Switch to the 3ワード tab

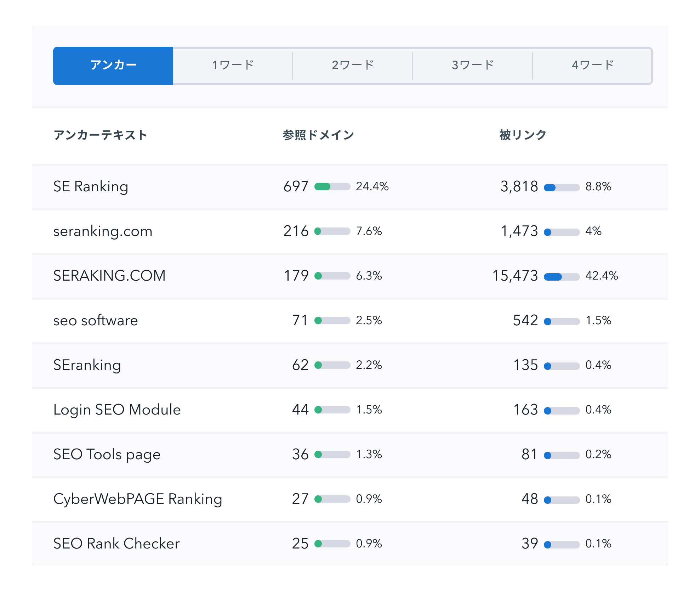click(473, 66)
